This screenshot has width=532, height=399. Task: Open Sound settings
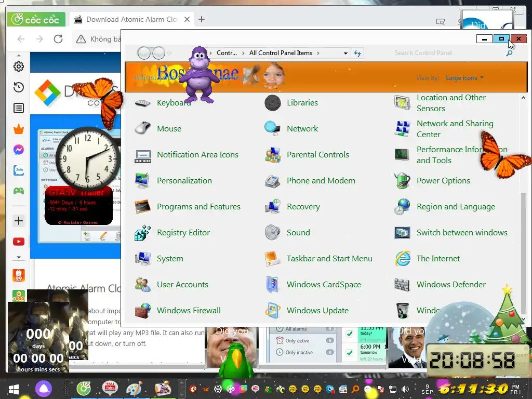(287, 233)
